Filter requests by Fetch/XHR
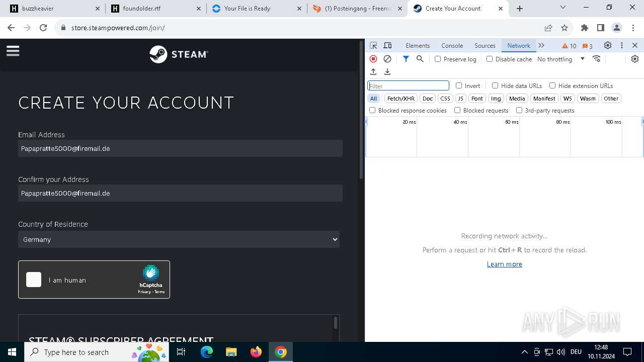 click(x=401, y=99)
